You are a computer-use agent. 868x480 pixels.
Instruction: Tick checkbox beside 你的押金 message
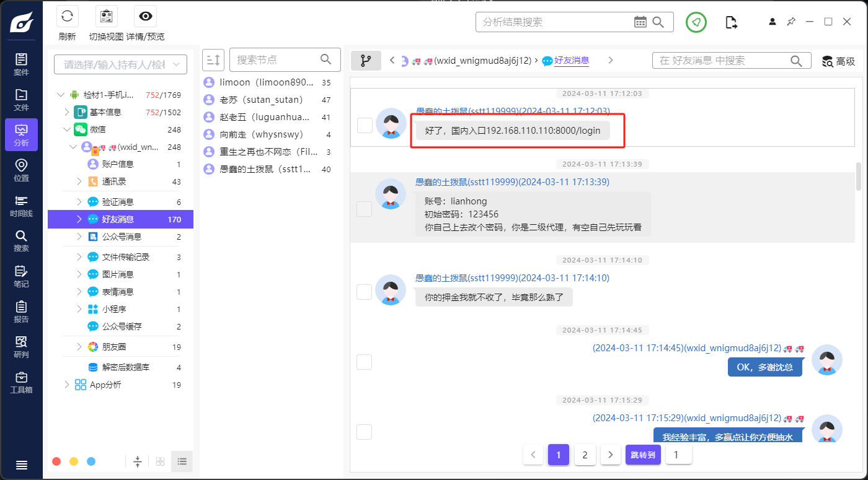click(365, 292)
